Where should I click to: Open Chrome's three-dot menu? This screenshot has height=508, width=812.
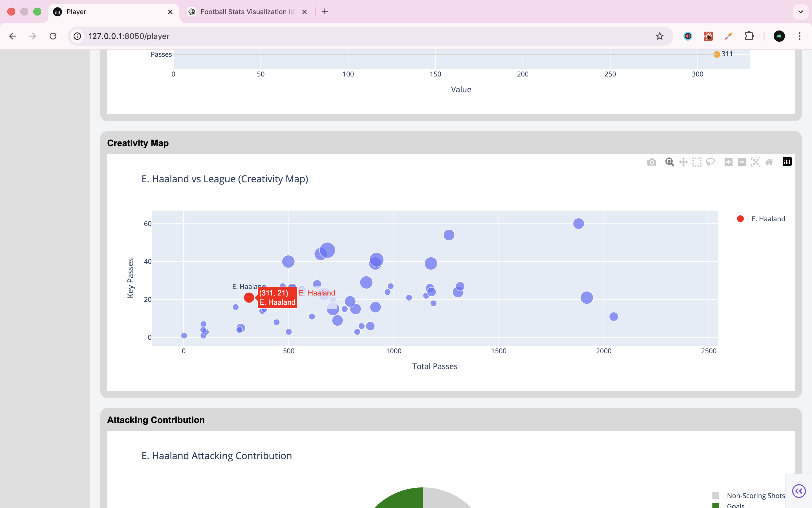pyautogui.click(x=800, y=36)
